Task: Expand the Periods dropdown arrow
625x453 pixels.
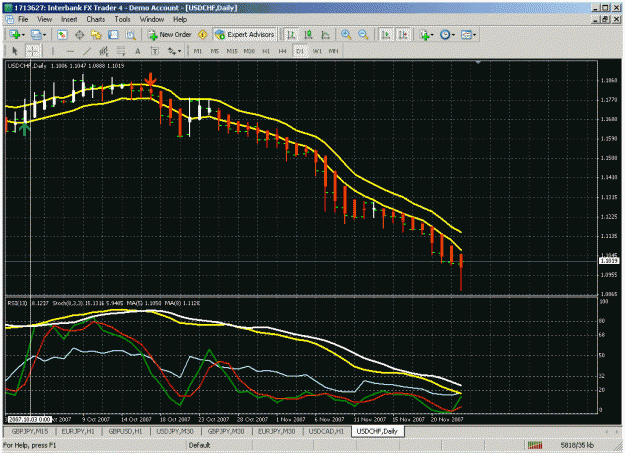Action: pos(453,35)
